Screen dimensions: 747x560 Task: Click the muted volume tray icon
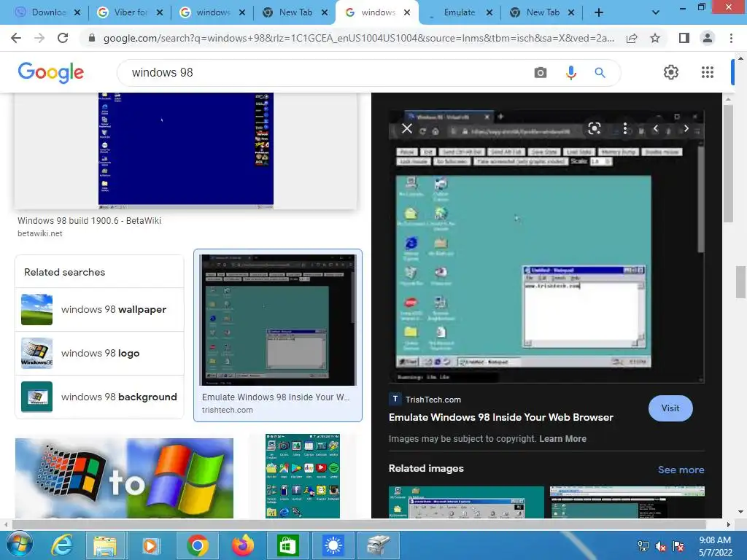[x=661, y=546]
